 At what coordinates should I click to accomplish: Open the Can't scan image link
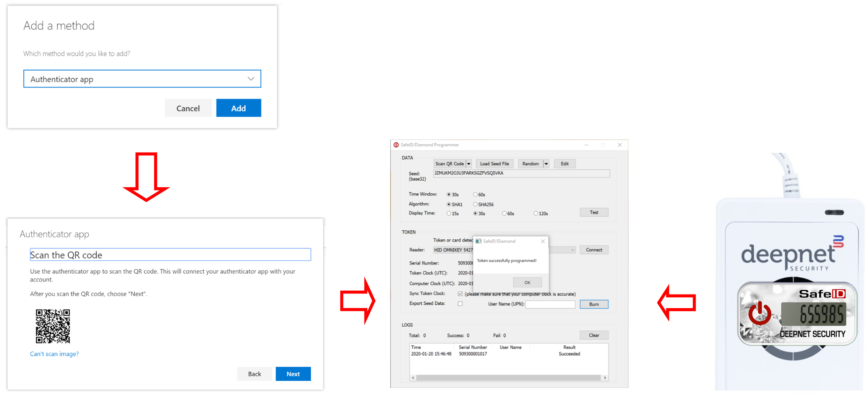pos(54,354)
